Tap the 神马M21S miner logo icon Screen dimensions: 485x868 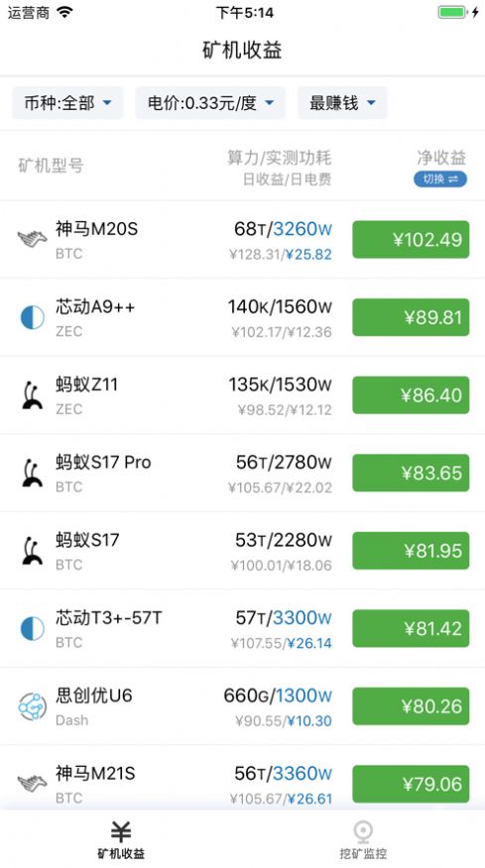point(32,784)
